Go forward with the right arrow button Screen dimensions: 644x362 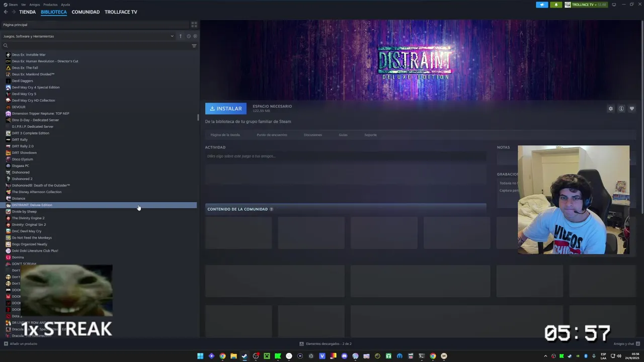tap(13, 12)
